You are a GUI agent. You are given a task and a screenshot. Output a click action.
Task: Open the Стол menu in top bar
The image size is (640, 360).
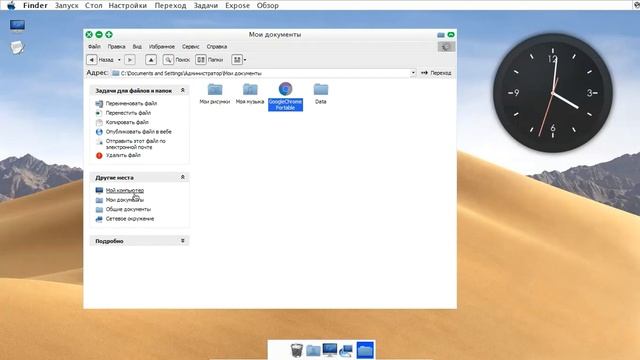(x=93, y=5)
